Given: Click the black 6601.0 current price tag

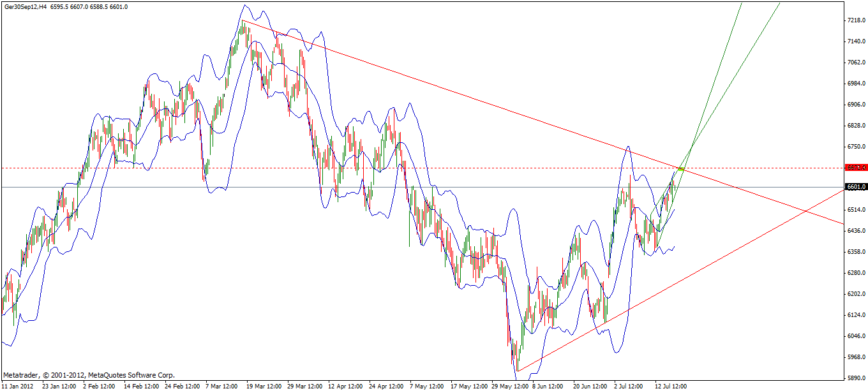Looking at the screenshot, I should tap(855, 186).
